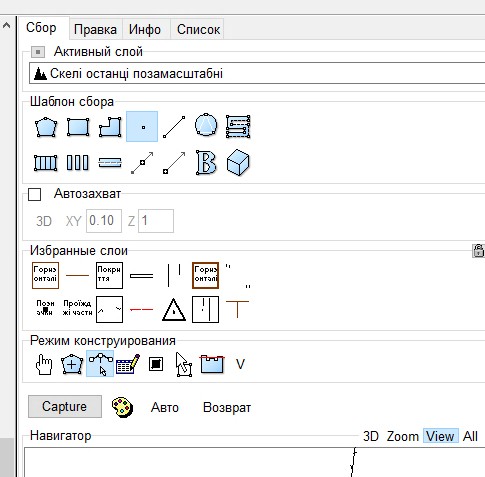The height and width of the screenshot is (477, 485).
Task: Switch to the Правка tab
Action: tap(95, 29)
